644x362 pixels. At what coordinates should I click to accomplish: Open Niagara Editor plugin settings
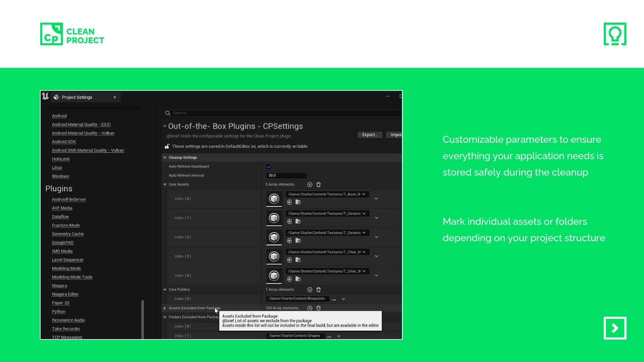[x=65, y=294]
